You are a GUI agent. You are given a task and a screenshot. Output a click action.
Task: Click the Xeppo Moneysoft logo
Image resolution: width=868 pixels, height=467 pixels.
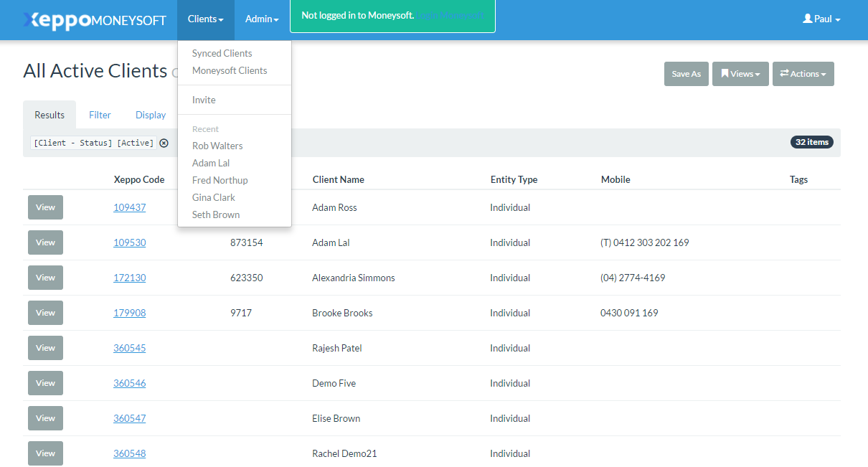tap(95, 20)
